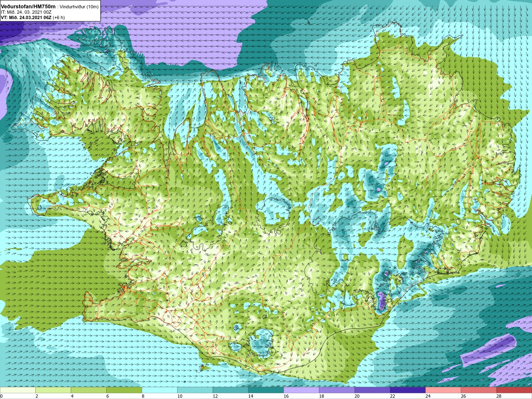
Task: Pick the red 28+ legend swatch
Action: 514,390
